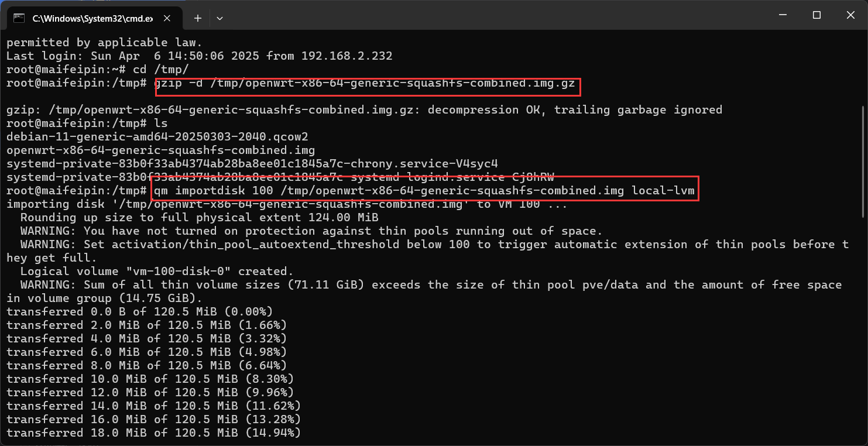The image size is (868, 446).
Task: Click the transferred 18.0 MiB progress line
Action: point(154,433)
